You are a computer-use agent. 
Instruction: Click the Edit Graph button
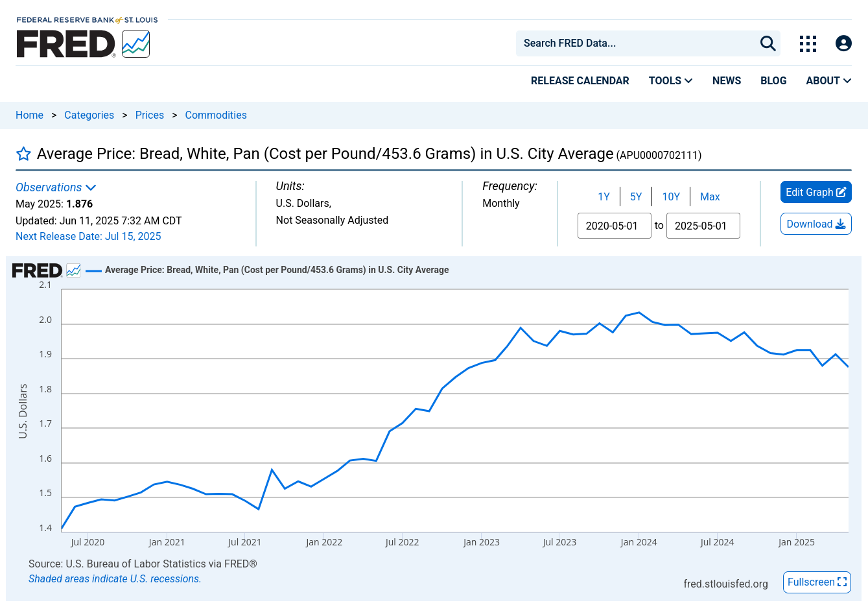816,192
